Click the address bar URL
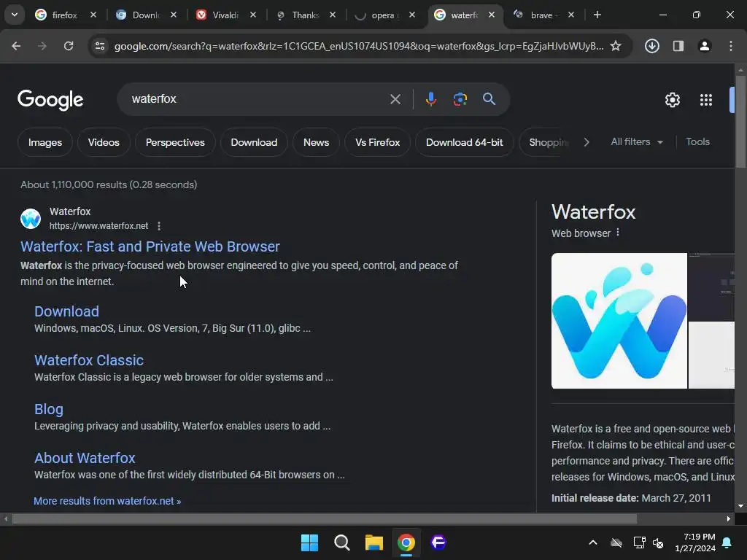Screen dimensions: 747x560 pos(359,46)
